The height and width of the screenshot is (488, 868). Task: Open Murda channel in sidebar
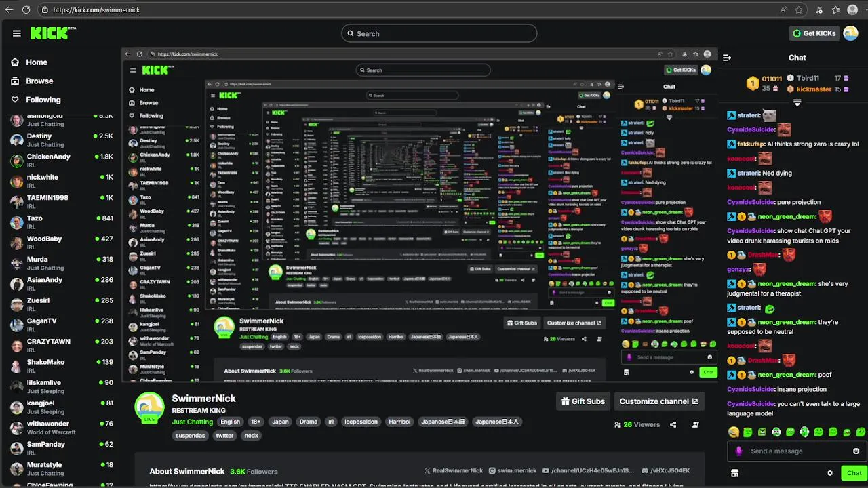pos(61,263)
